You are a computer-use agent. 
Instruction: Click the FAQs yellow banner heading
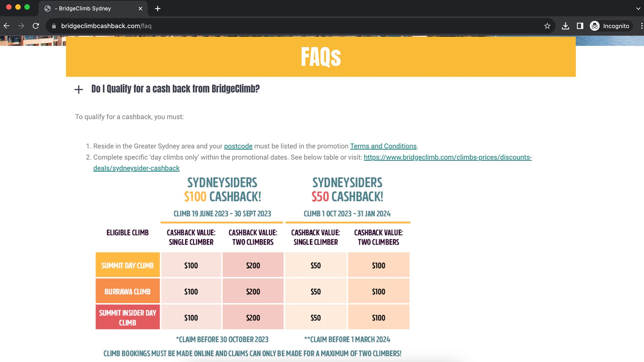(321, 57)
